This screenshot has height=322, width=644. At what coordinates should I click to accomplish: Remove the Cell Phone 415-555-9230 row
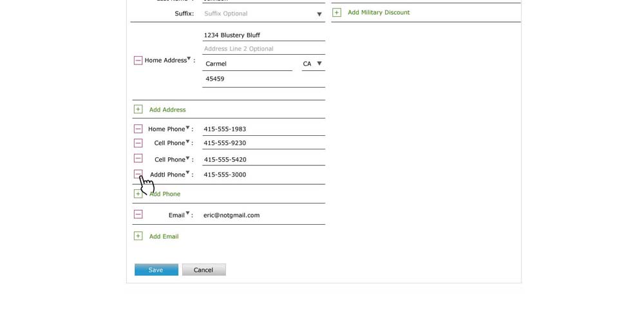138,143
